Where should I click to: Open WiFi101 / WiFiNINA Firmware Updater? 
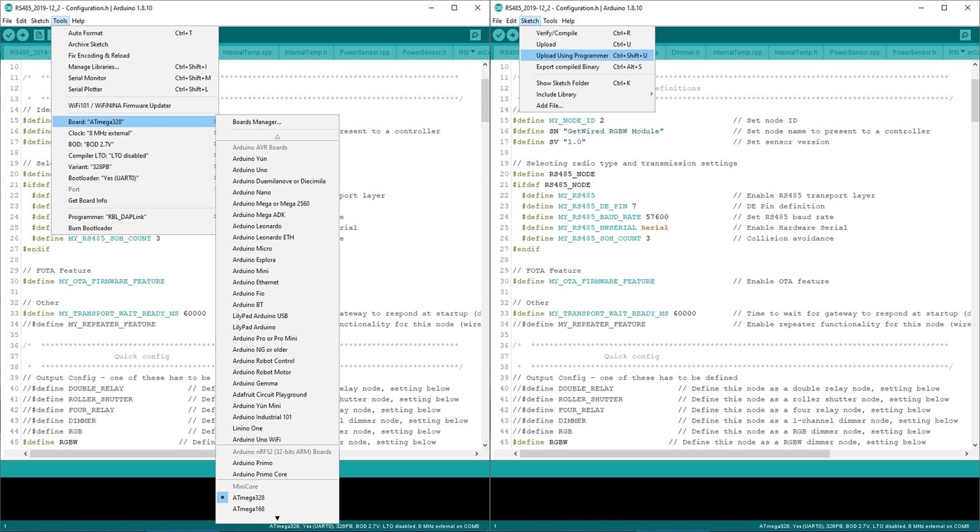click(135, 105)
